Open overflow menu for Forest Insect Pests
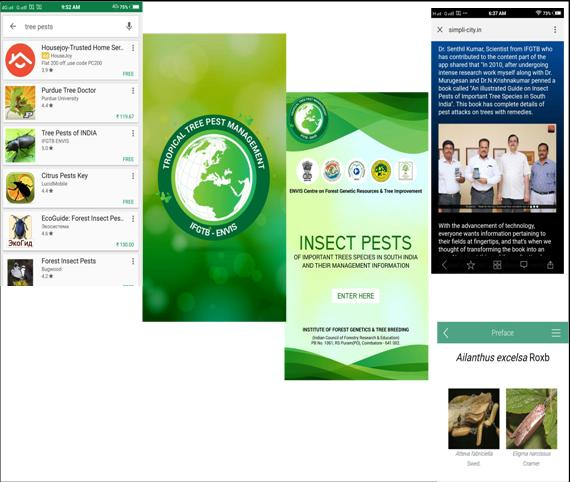Image resolution: width=570 pixels, height=482 pixels. pos(133,261)
